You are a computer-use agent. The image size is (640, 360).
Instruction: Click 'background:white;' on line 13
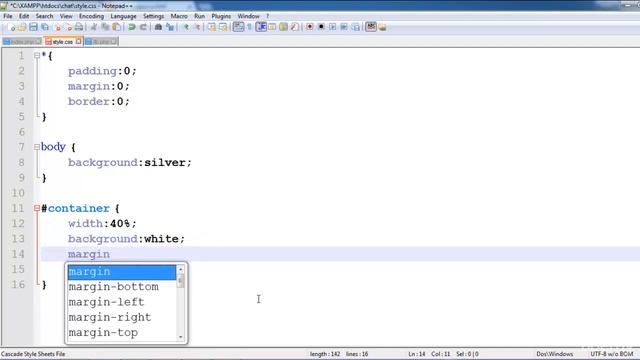click(x=127, y=239)
